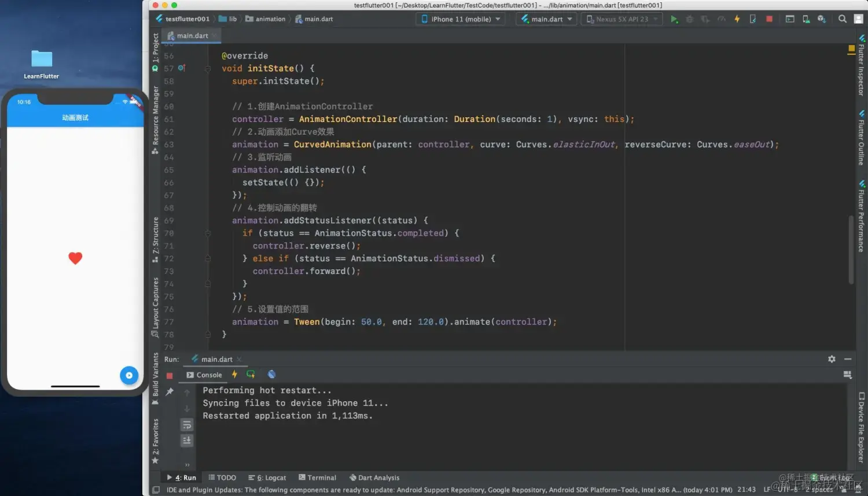This screenshot has height=496, width=868.
Task: Open the main.dart run configuration dropdown
Action: tap(547, 19)
